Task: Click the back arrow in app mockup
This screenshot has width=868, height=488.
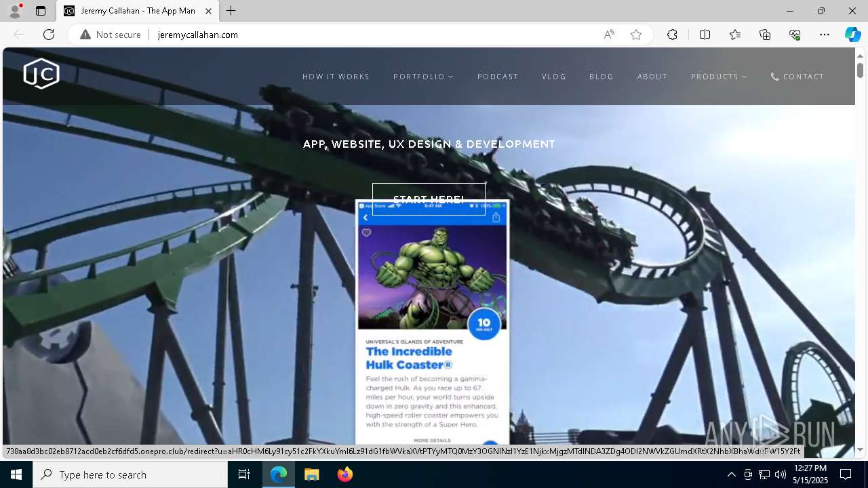Action: pos(366,218)
